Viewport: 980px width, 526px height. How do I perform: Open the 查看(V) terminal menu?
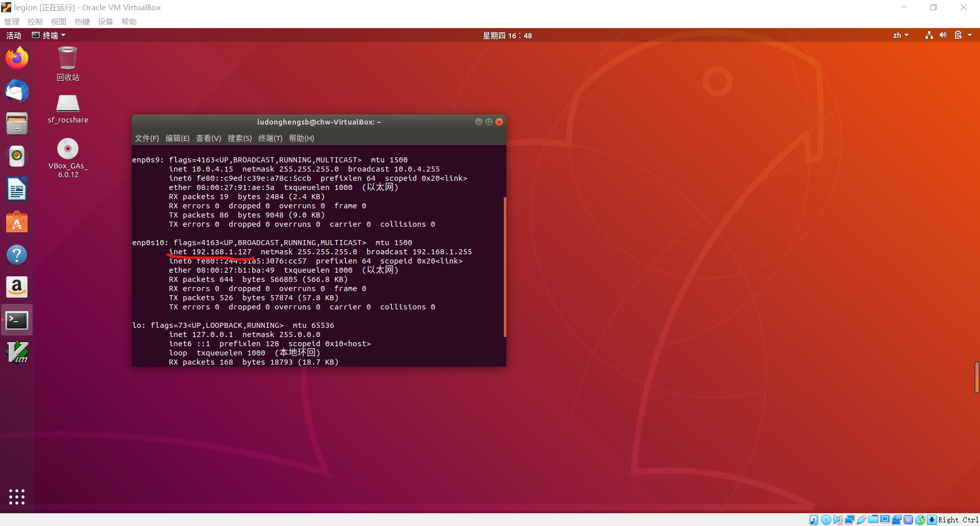coord(209,138)
